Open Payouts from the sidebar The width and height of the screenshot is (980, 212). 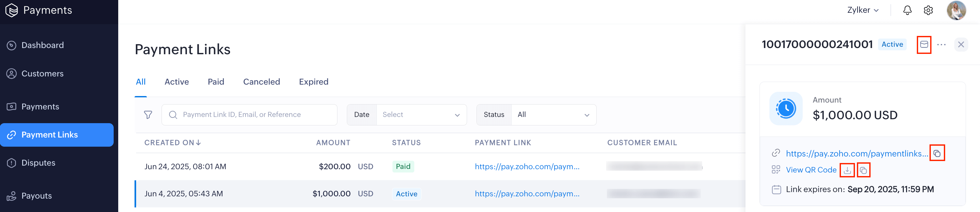[36, 196]
